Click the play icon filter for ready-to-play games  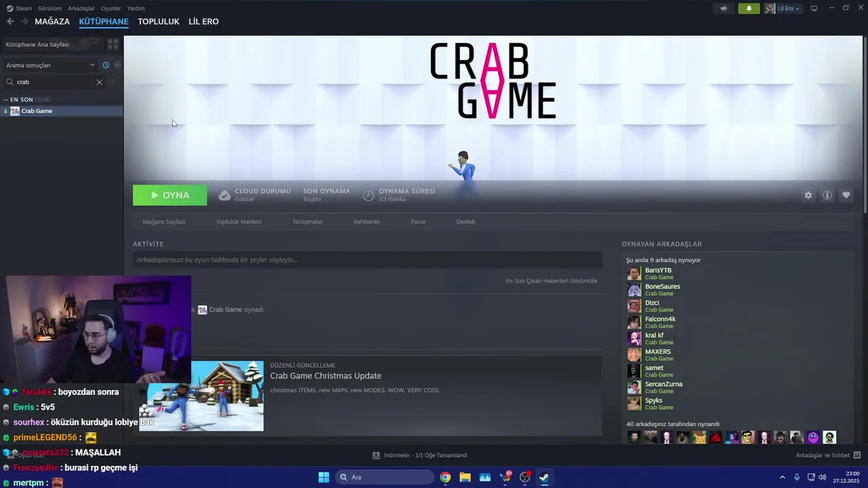117,65
